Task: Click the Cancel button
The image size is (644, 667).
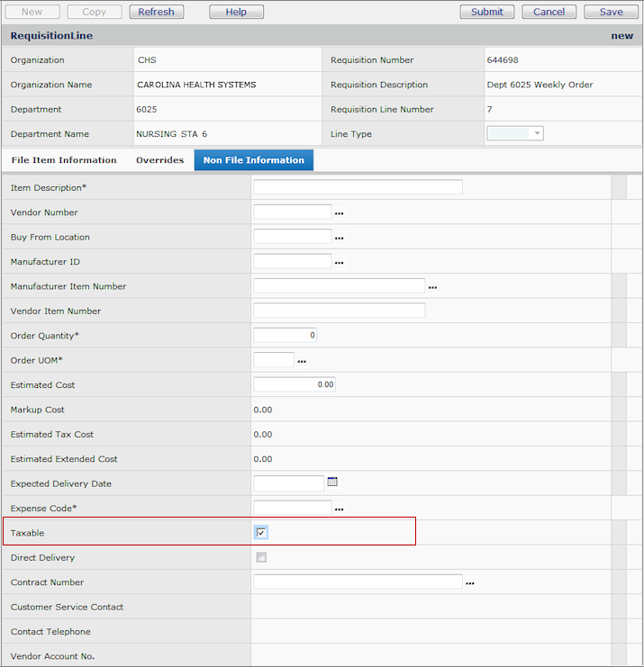Action: pos(549,12)
